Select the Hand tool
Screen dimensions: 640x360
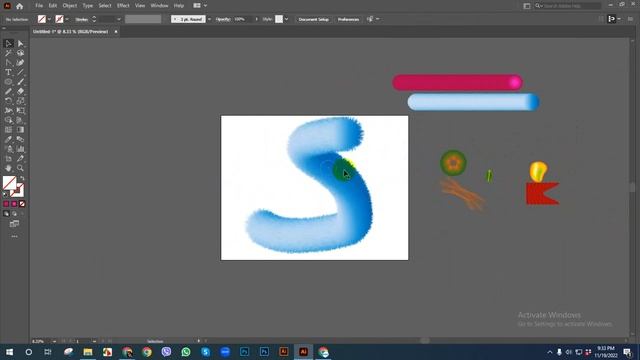pos(9,168)
